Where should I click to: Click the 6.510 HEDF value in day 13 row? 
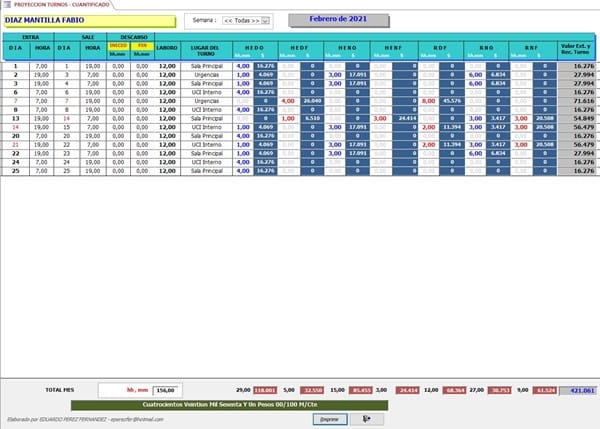[x=312, y=119]
